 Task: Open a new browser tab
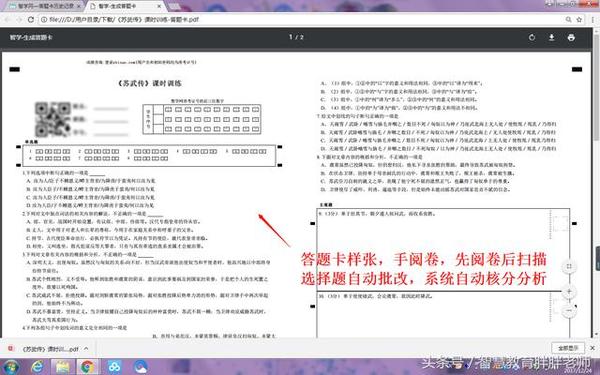coord(174,6)
